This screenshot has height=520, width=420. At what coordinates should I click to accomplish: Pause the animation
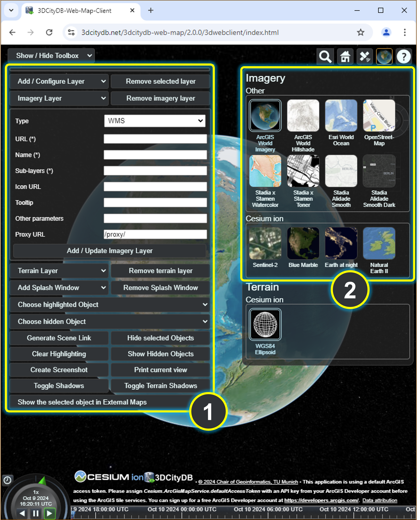point(36,513)
